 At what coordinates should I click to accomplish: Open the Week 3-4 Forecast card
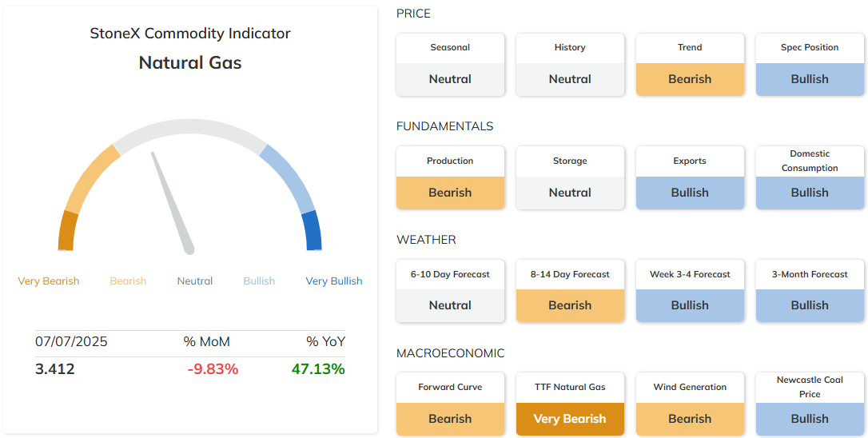(x=690, y=291)
